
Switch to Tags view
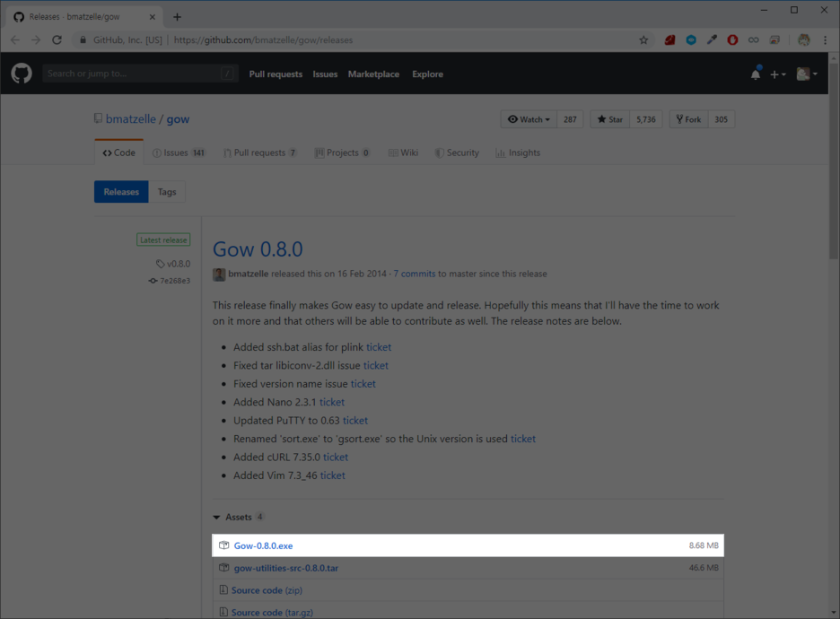[167, 192]
